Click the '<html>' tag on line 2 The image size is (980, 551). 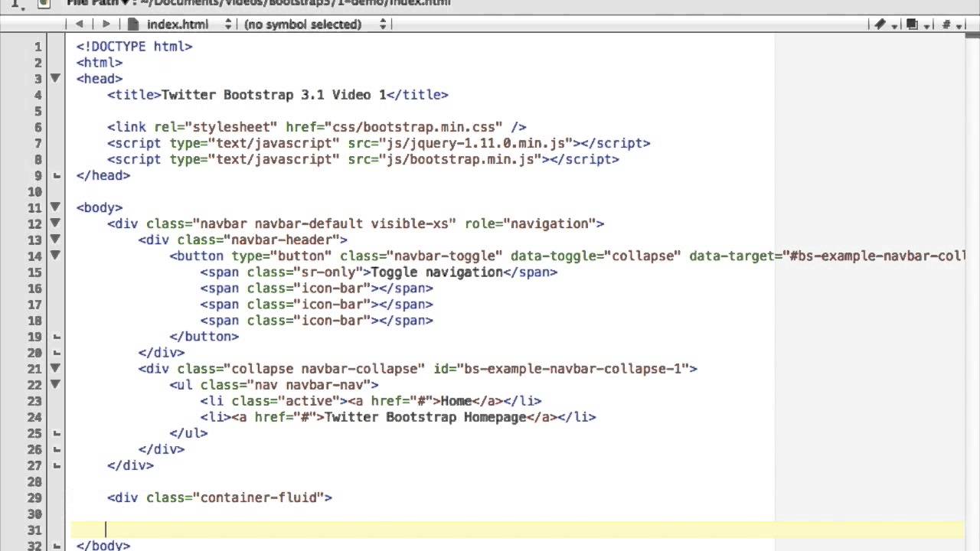[100, 63]
